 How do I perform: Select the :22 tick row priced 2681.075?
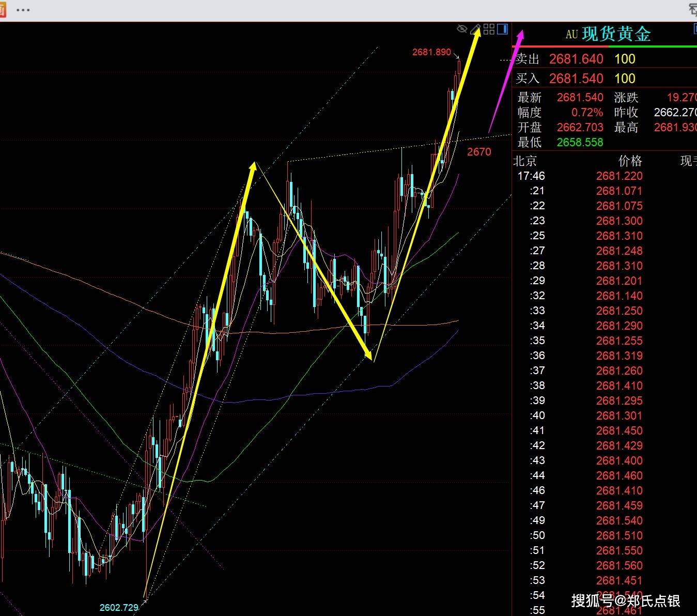click(605, 206)
